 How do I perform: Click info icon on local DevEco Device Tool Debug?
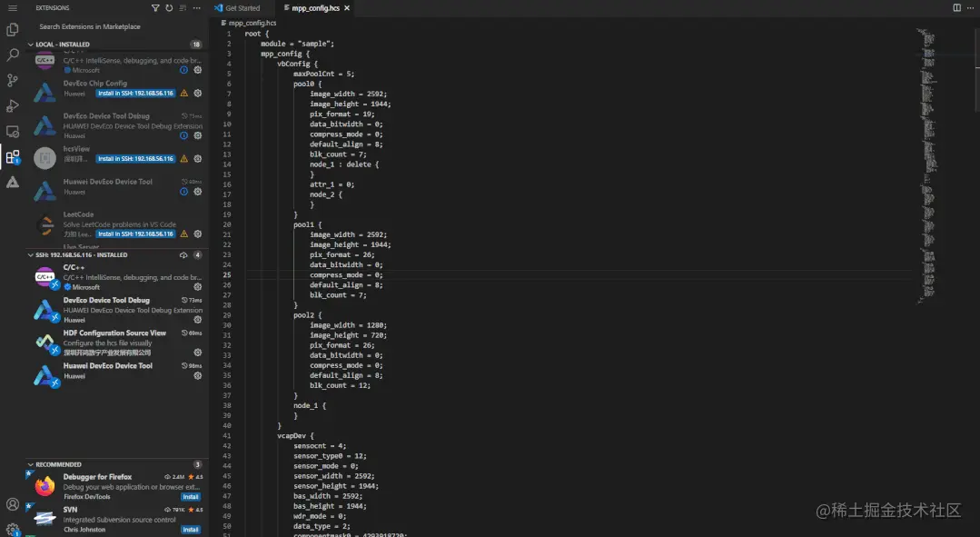tap(183, 135)
